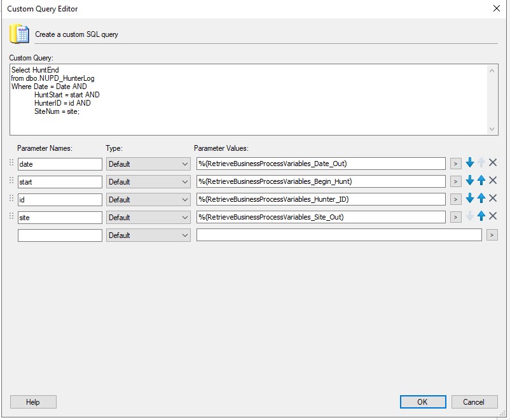Move the date parameter down with arrow

470,163
